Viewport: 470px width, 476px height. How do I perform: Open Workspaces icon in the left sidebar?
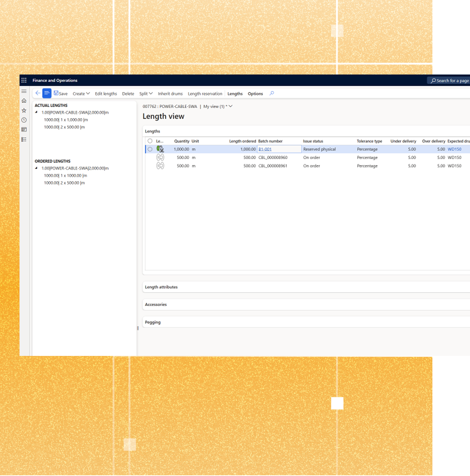tap(24, 129)
